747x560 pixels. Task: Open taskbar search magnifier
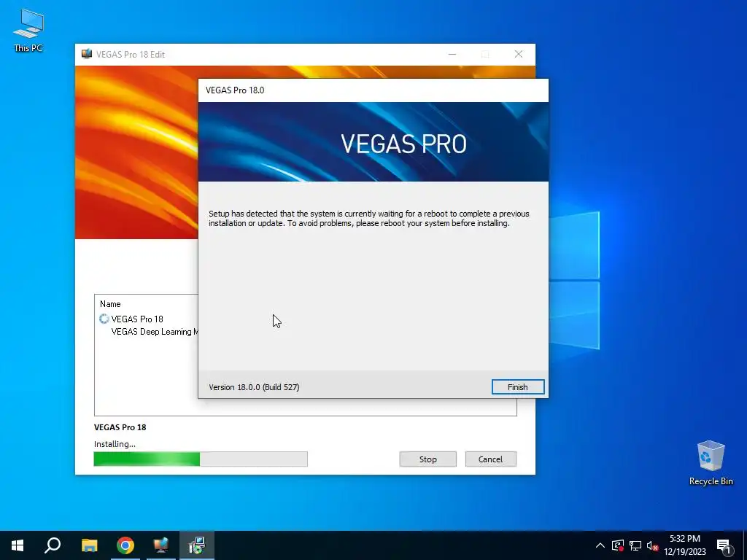53,545
